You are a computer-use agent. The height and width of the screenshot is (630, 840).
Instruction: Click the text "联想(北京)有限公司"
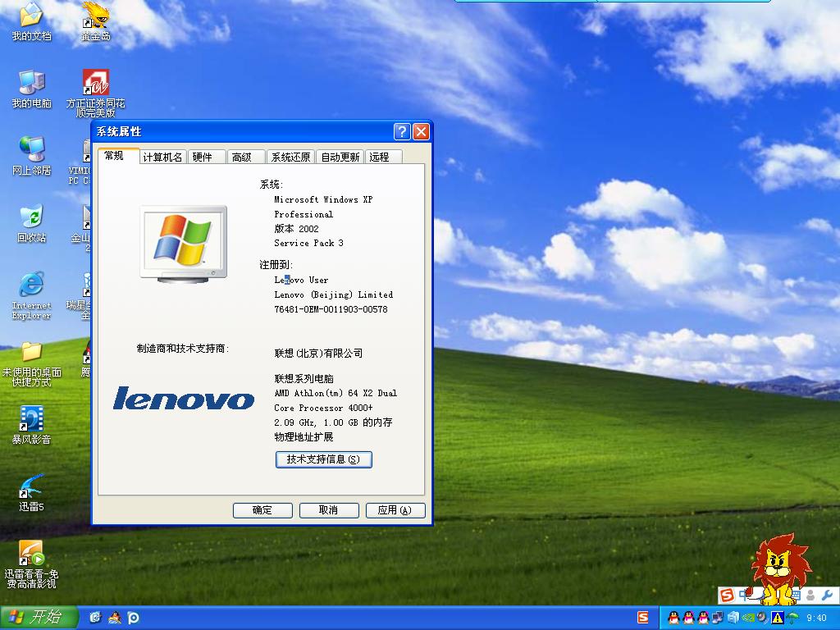coord(318,353)
